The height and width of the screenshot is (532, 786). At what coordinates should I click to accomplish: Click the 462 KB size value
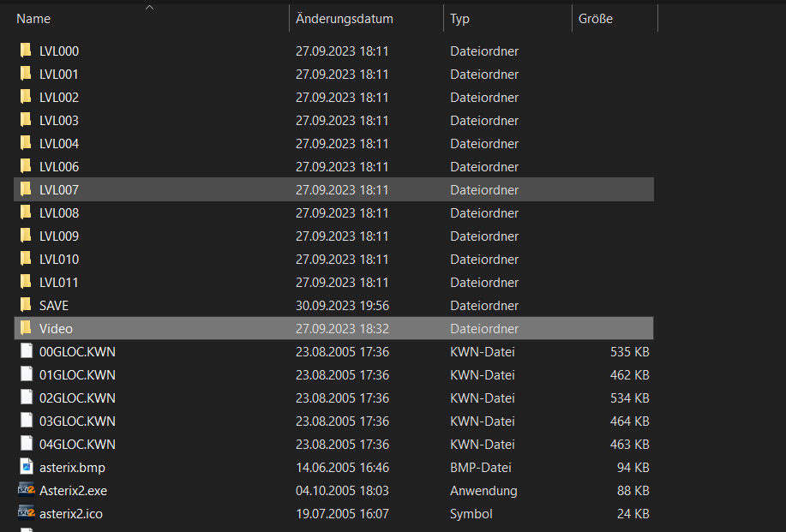tap(630, 374)
